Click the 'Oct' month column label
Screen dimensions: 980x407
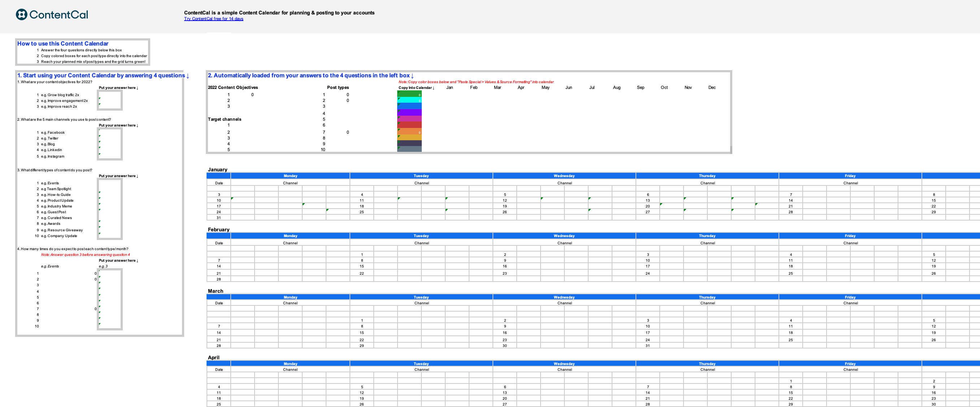coord(664,87)
